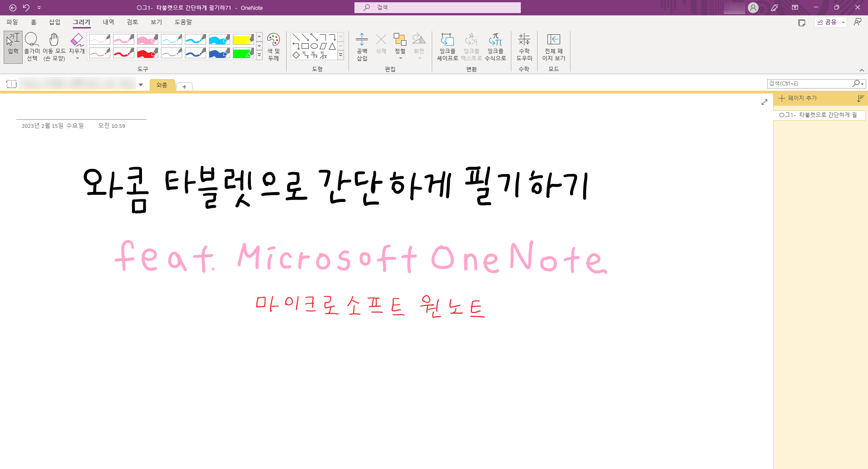Open the 수학 도우미 math assistant
The image size is (868, 469).
(x=524, y=47)
